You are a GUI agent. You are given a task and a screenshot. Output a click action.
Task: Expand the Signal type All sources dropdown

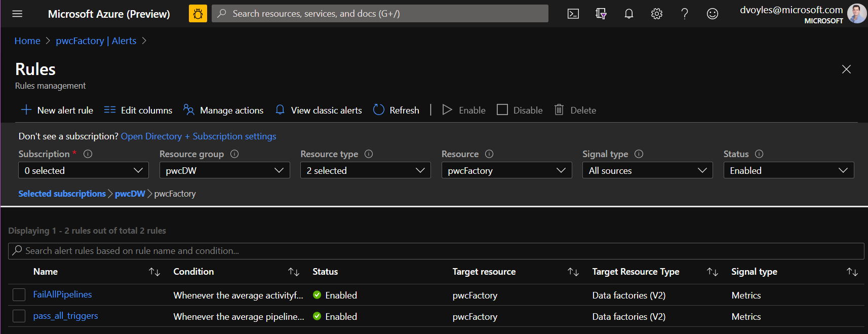coord(648,170)
